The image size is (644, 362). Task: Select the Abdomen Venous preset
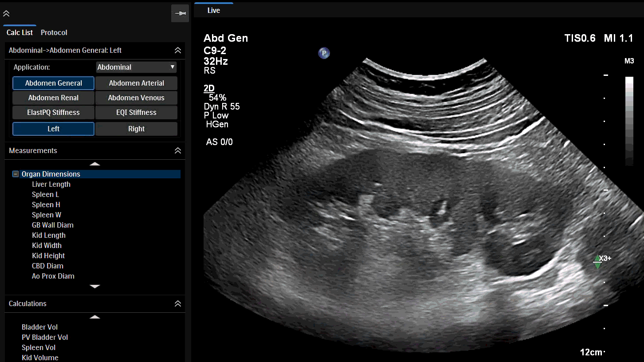coord(136,98)
